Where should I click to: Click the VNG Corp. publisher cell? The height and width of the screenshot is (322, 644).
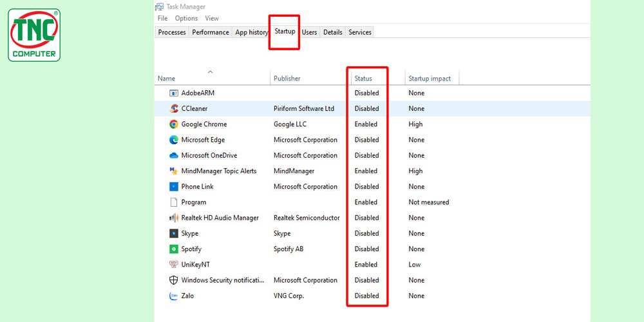pyautogui.click(x=290, y=296)
